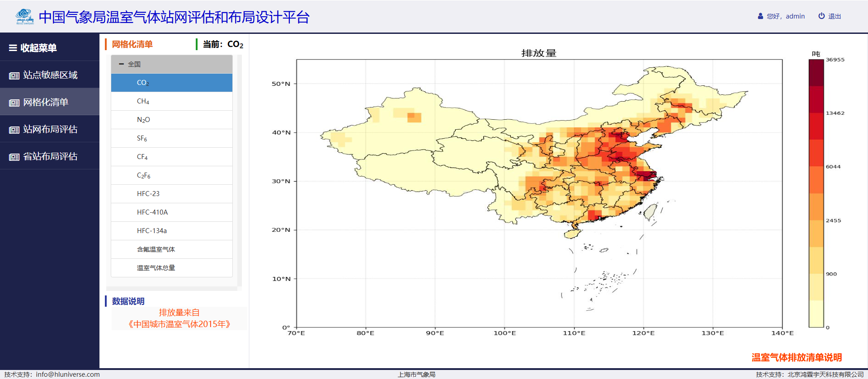Image resolution: width=868 pixels, height=379 pixels.
Task: Click the icon beside 站点敏感区域
Action: 14,75
